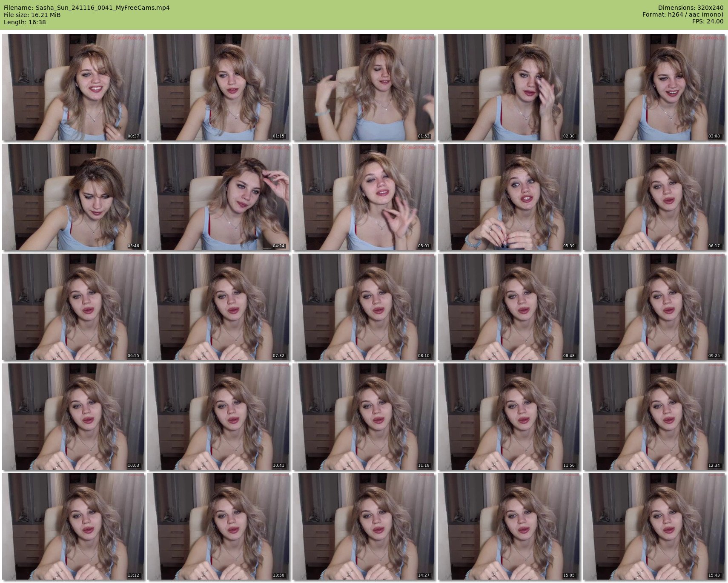Open the 04:24 thumbnail
728x583 pixels.
[218, 197]
